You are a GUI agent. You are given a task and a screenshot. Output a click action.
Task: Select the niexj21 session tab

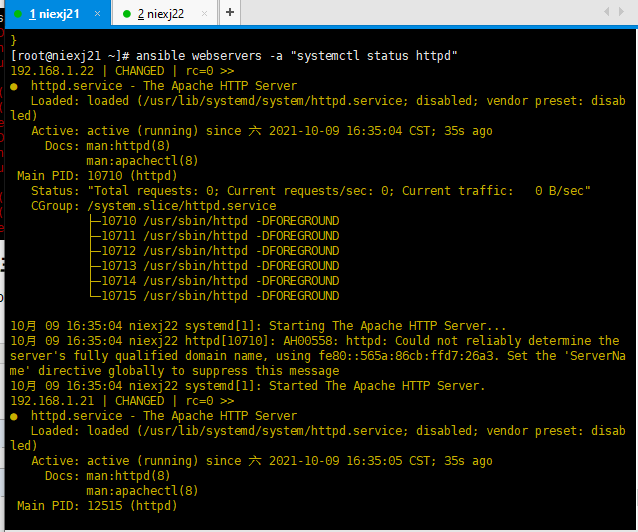(x=55, y=14)
